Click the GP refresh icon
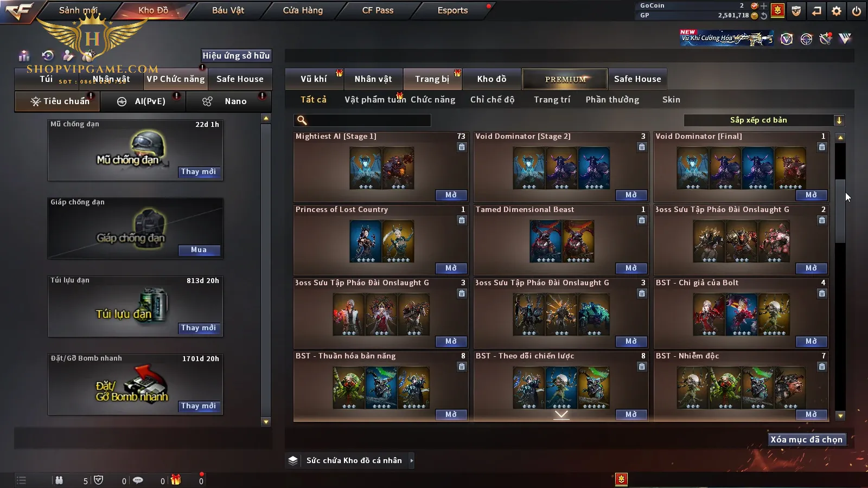Image resolution: width=868 pixels, height=488 pixels. (x=764, y=16)
